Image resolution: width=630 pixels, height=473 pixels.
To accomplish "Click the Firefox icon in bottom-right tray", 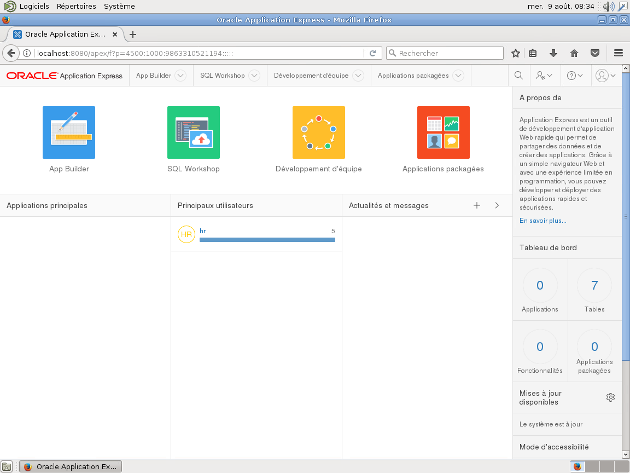I will point(577,466).
